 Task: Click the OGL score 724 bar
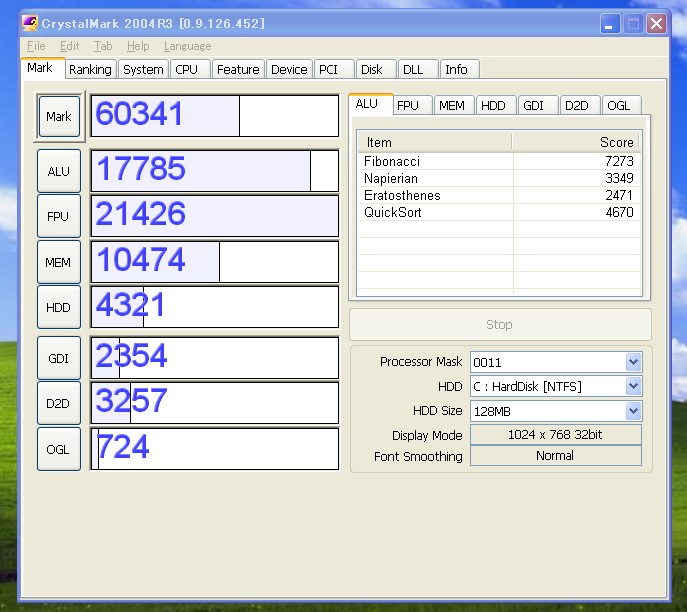click(215, 449)
